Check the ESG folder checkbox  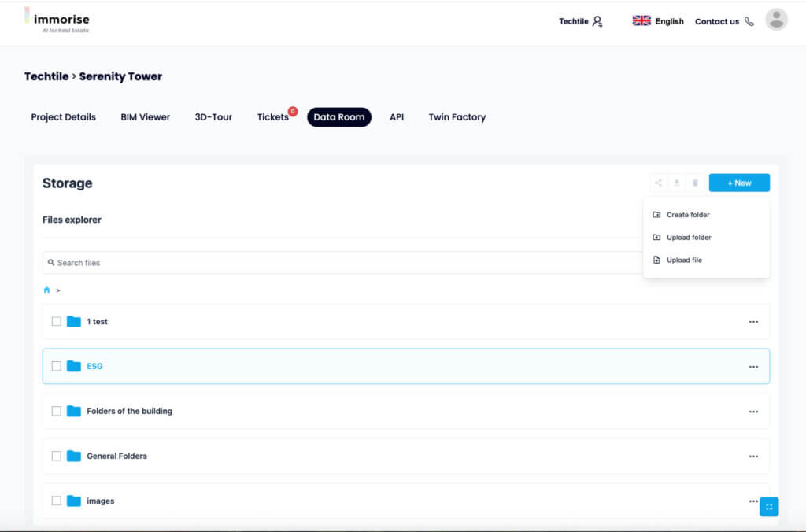56,366
